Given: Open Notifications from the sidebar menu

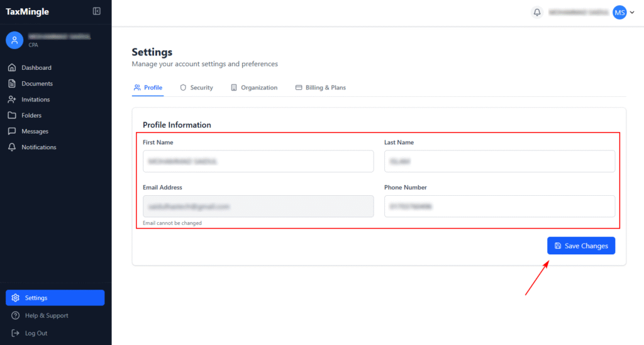Looking at the screenshot, I should point(38,147).
